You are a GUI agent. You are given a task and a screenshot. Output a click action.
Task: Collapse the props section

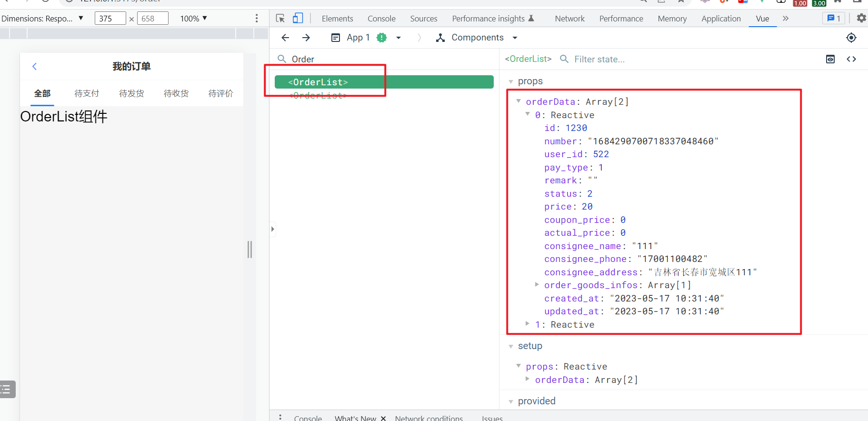point(511,81)
